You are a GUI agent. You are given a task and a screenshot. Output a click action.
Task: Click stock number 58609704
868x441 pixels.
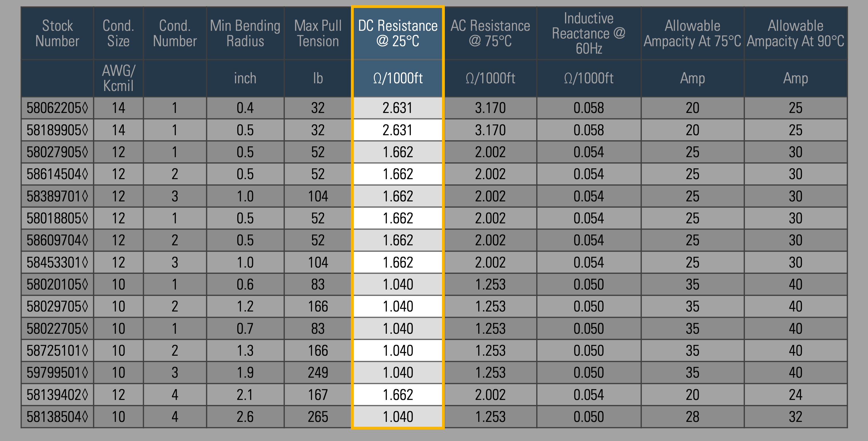coord(57,240)
